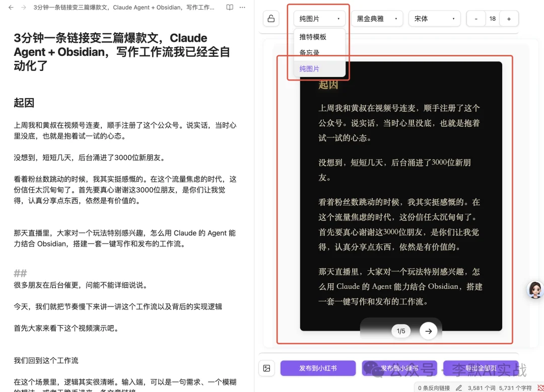Screen dimensions: 544x392
Task: Click the 导出全部页 export button
Action: click(x=481, y=369)
